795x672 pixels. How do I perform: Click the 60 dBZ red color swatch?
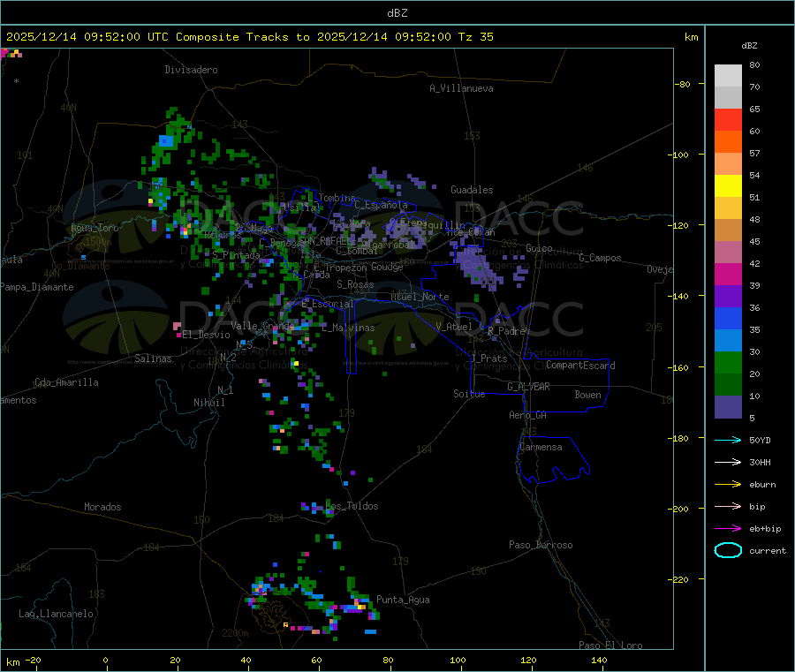click(728, 119)
